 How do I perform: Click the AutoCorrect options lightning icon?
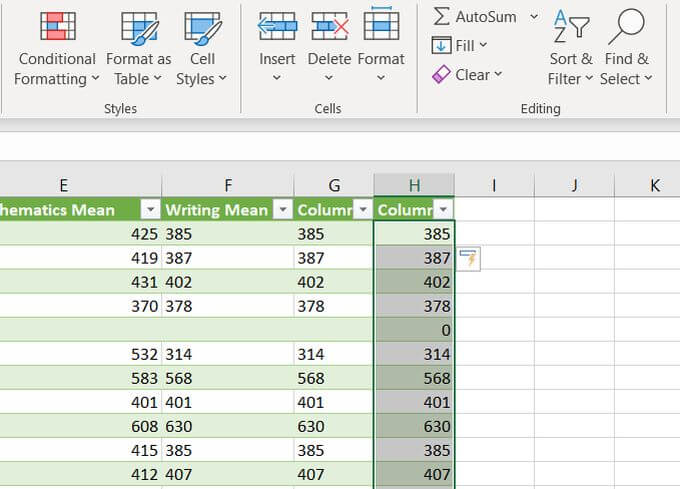coord(468,259)
